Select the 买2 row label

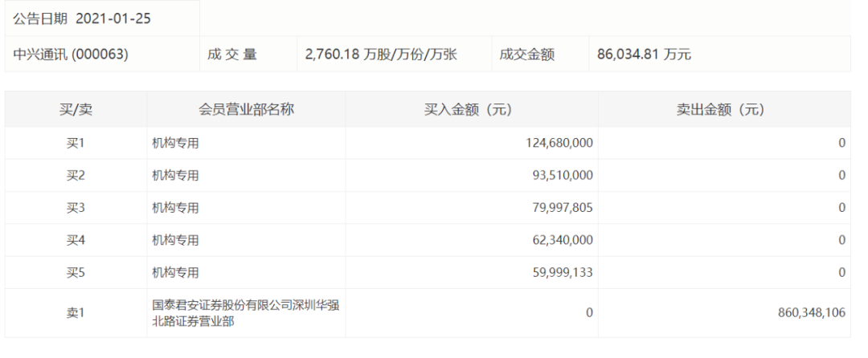point(76,175)
